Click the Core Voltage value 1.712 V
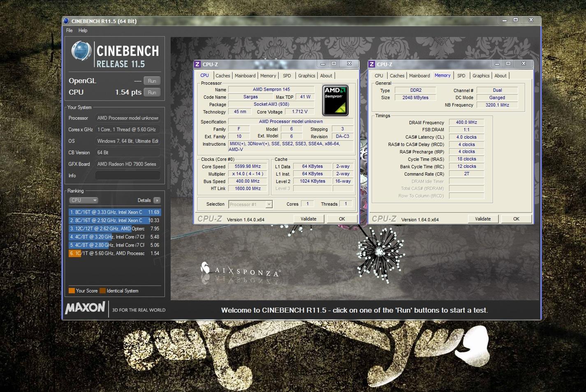 click(300, 111)
